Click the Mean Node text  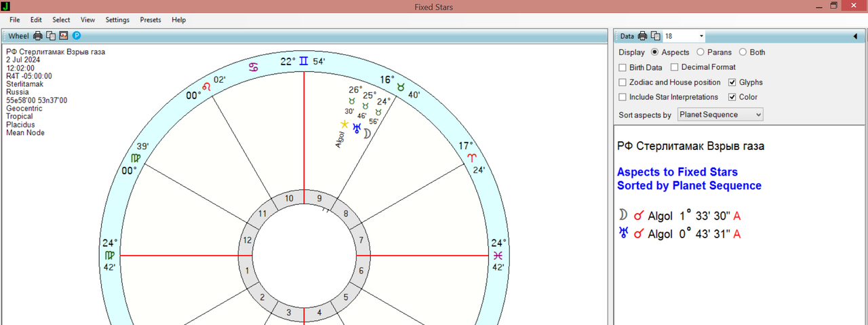pos(26,133)
